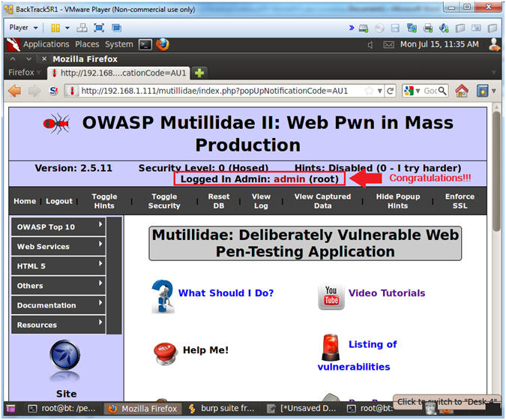Click the send Ctrl+Alt+Del icon in VMware toolbar

coord(82,28)
